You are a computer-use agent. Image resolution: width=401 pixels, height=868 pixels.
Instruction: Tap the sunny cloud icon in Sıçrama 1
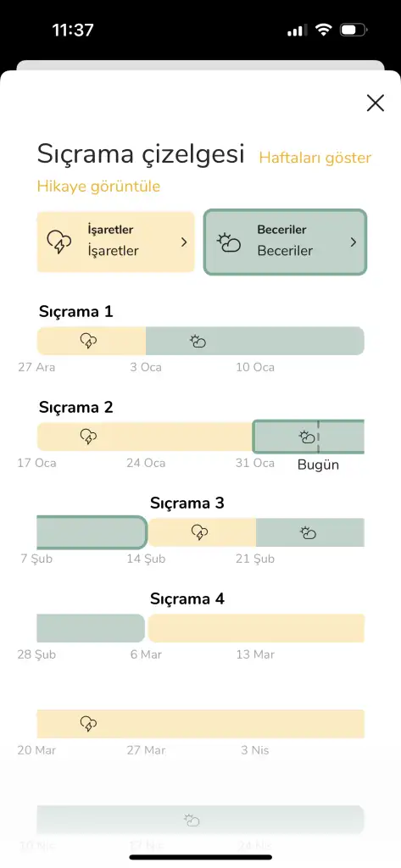[x=198, y=341]
